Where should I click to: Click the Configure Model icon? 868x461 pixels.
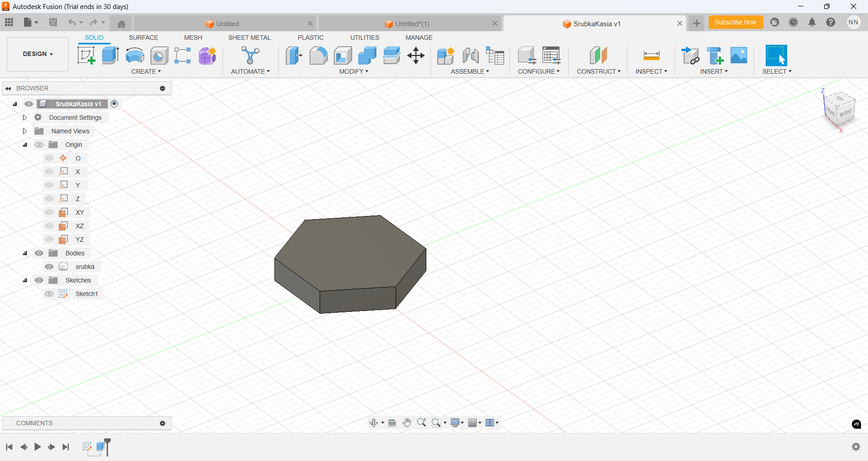[527, 56]
